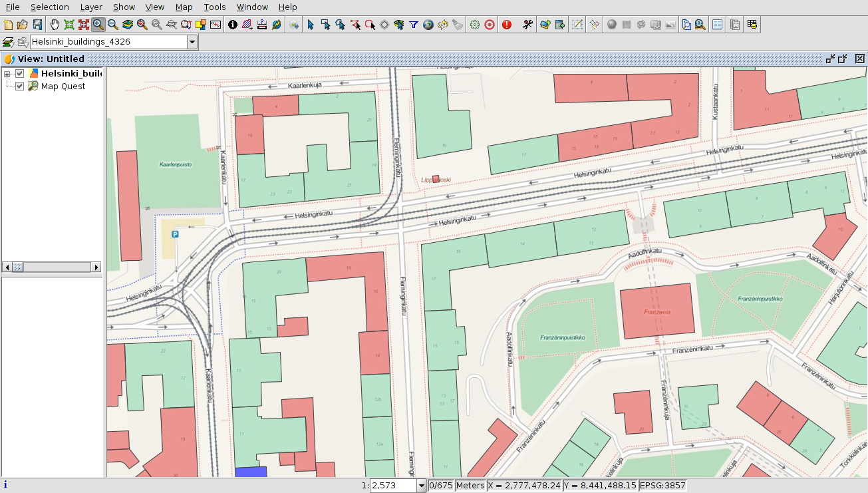Click the scale value input field

point(392,486)
